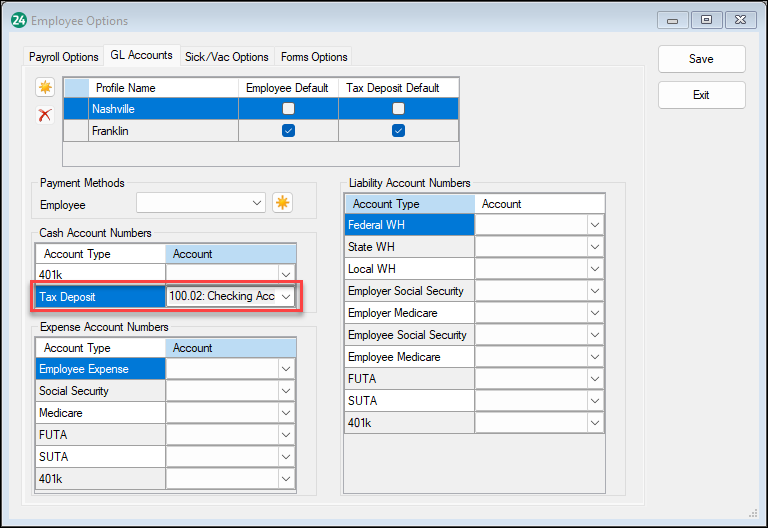Open the Tax Deposit account dropdown
Screen dimensions: 768x528
[286, 297]
